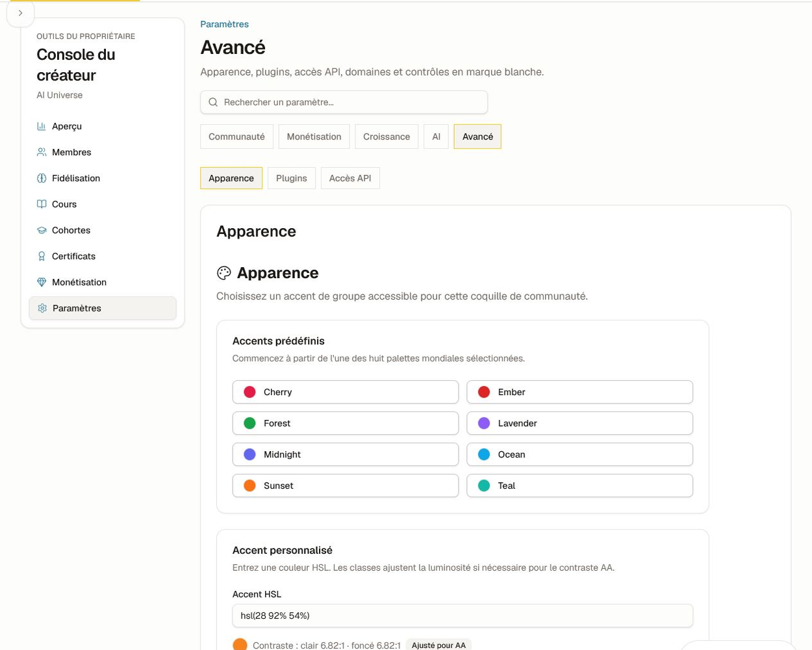Pick the Lavender accent preset
Image resolution: width=812 pixels, height=650 pixels.
pos(579,423)
